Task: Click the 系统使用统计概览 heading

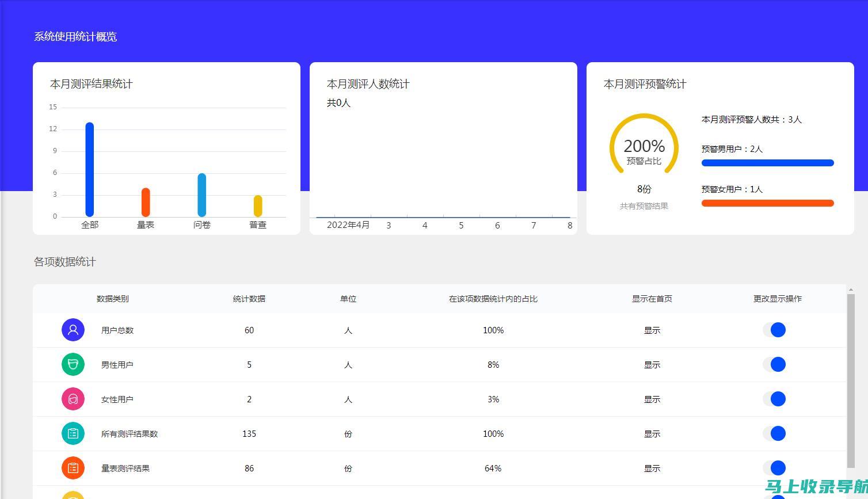Action: pyautogui.click(x=75, y=36)
